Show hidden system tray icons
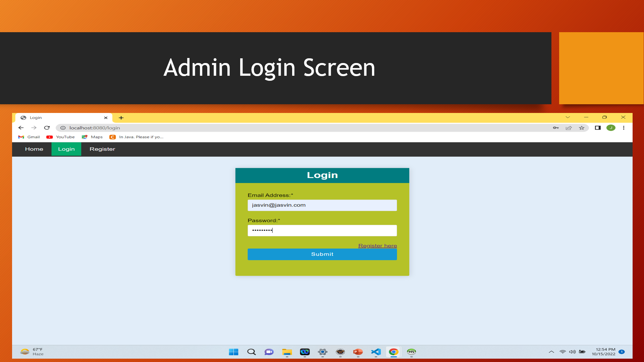Screen dimensions: 644x362 click(551, 352)
